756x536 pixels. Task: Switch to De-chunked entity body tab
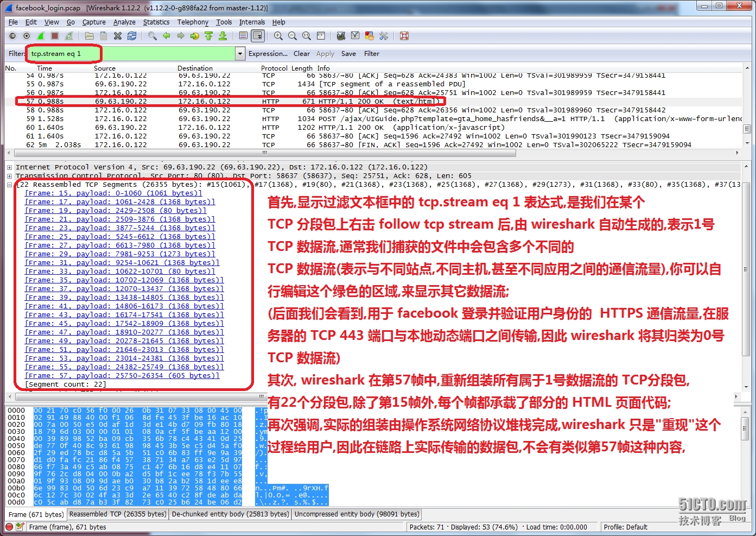(230, 514)
